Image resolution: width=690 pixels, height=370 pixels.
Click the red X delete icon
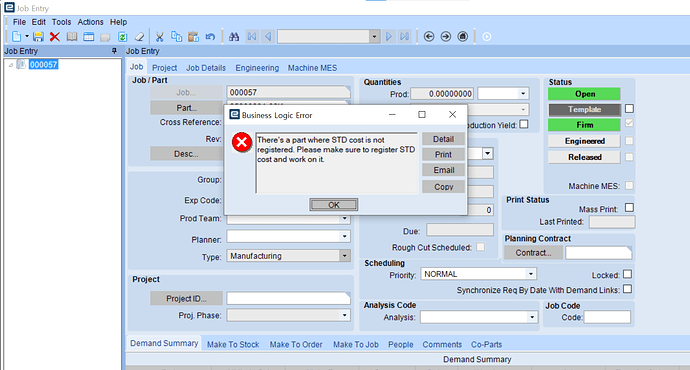coord(55,37)
